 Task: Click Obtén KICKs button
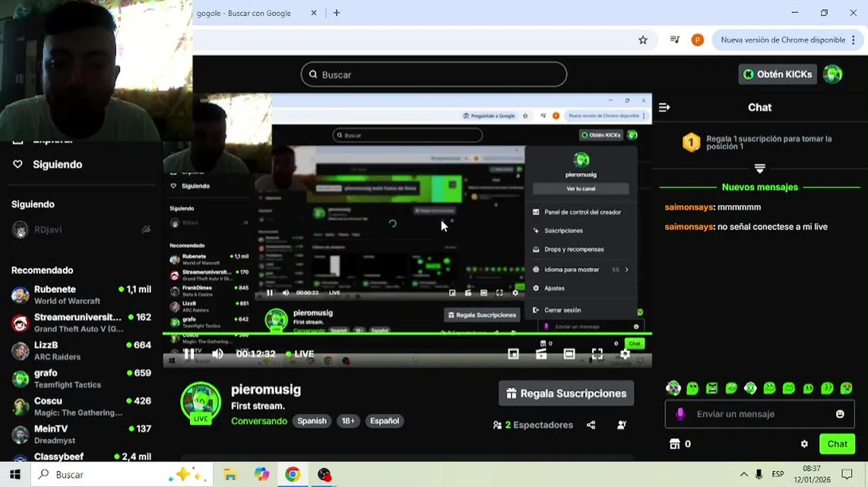(777, 74)
